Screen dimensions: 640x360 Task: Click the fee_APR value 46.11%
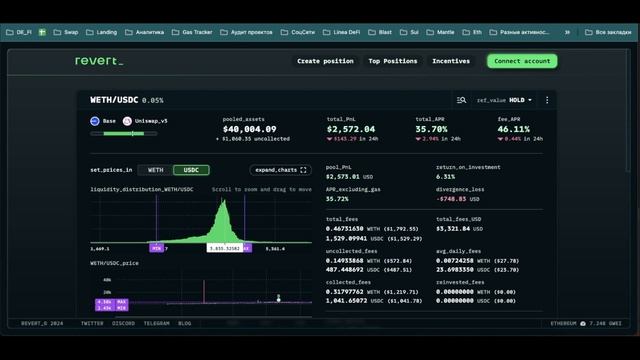[513, 129]
